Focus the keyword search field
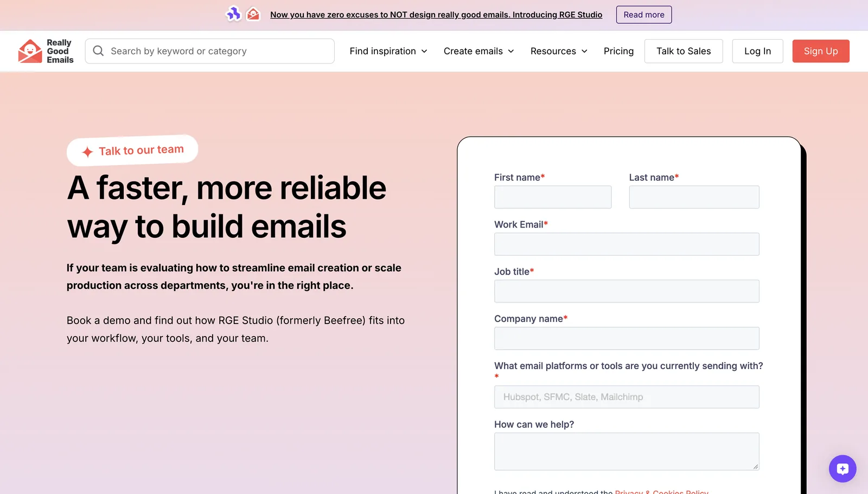 210,51
